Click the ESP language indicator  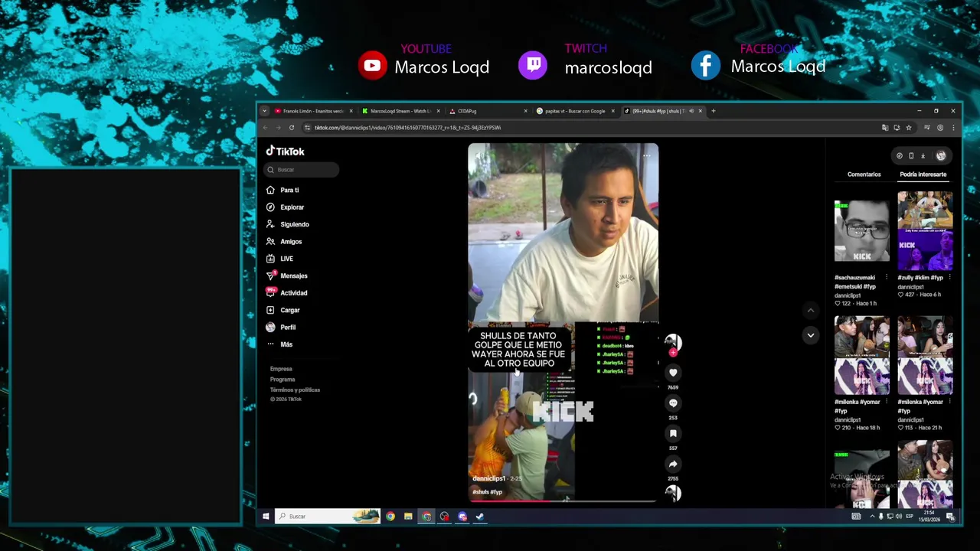pyautogui.click(x=910, y=517)
